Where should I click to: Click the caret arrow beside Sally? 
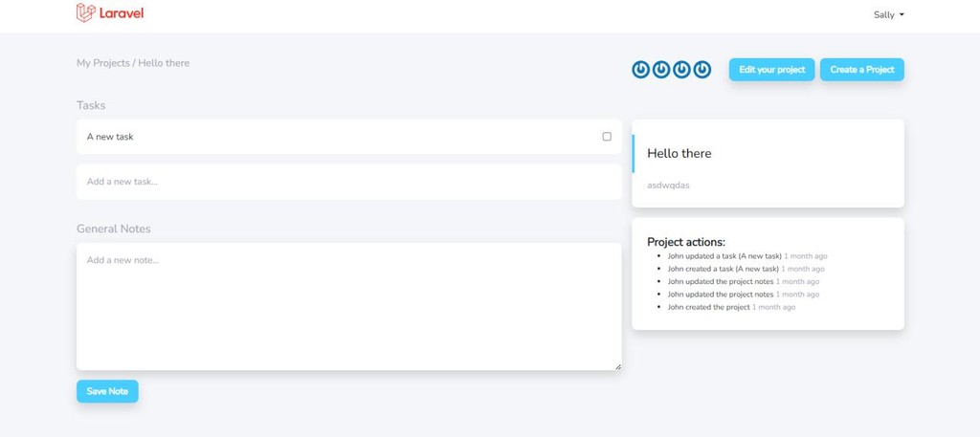[x=902, y=15]
